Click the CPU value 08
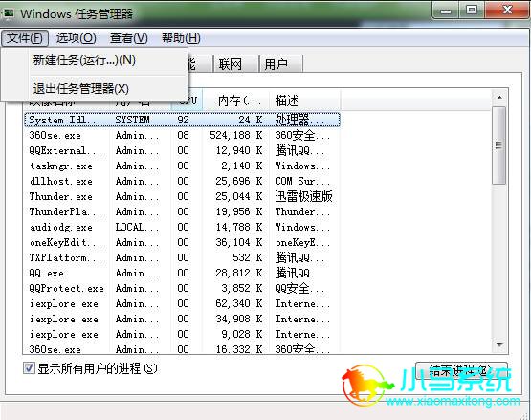Screen dimensions: 531x420 [183, 135]
